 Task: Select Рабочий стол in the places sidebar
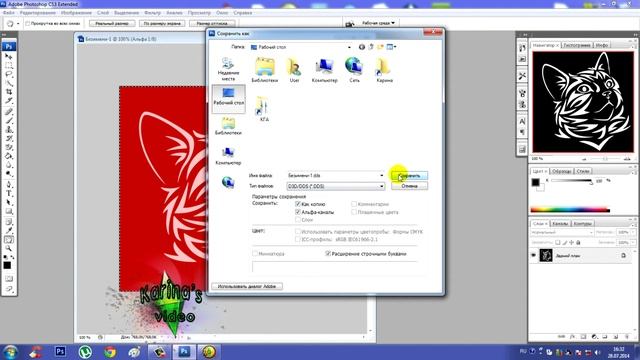point(229,98)
